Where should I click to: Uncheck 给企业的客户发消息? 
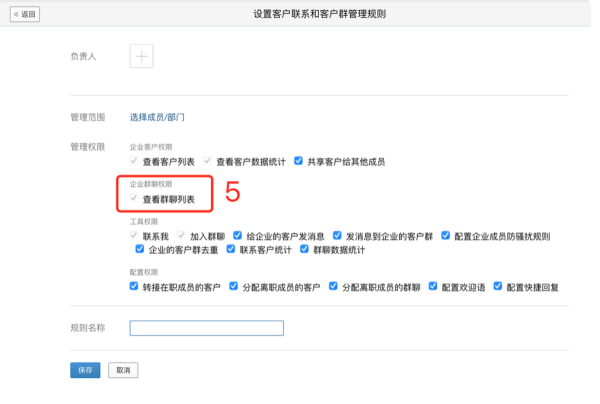(x=237, y=236)
